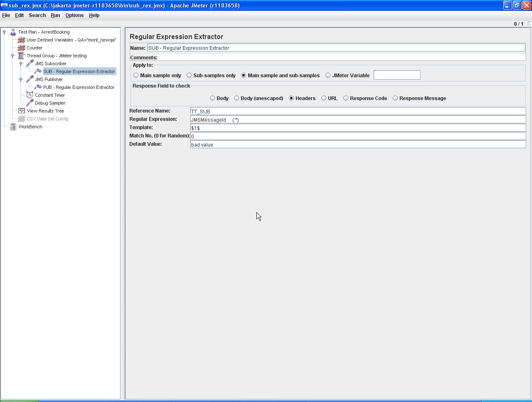Viewport: 532px width, 402px height.
Task: Click the Thread Group spool icon
Action: (x=21, y=56)
